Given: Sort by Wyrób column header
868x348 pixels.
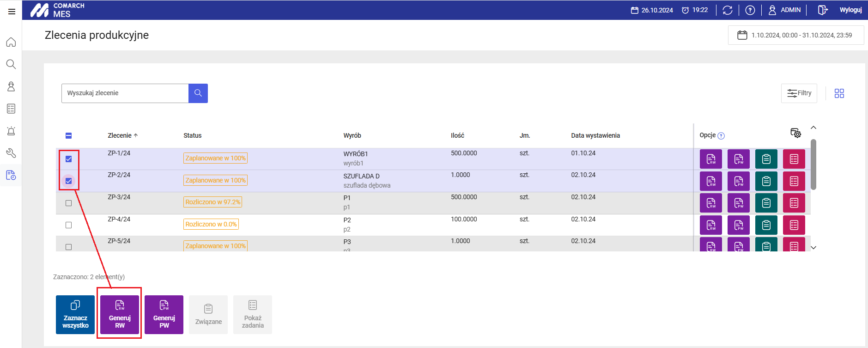Looking at the screenshot, I should 352,135.
